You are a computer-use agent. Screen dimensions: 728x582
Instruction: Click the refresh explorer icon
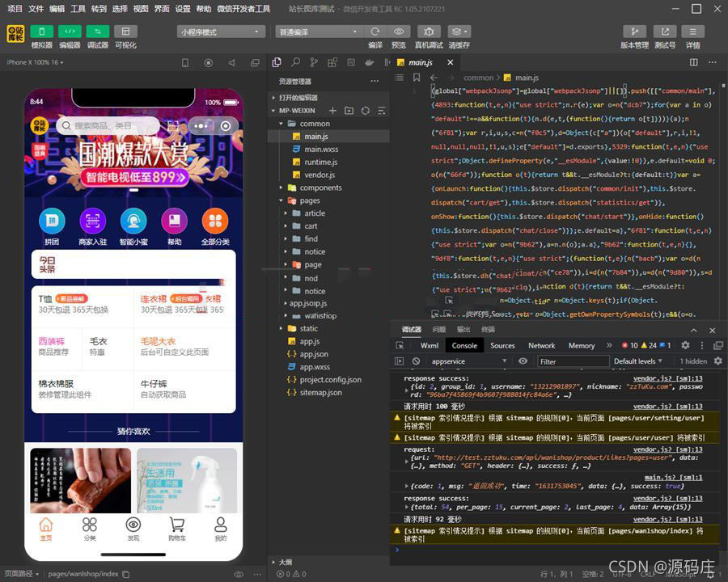click(x=366, y=111)
